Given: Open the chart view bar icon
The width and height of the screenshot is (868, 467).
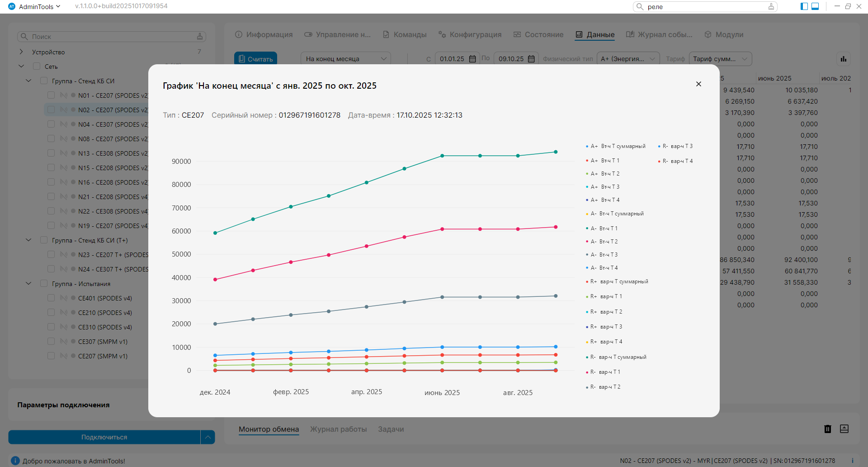Looking at the screenshot, I should tap(843, 59).
